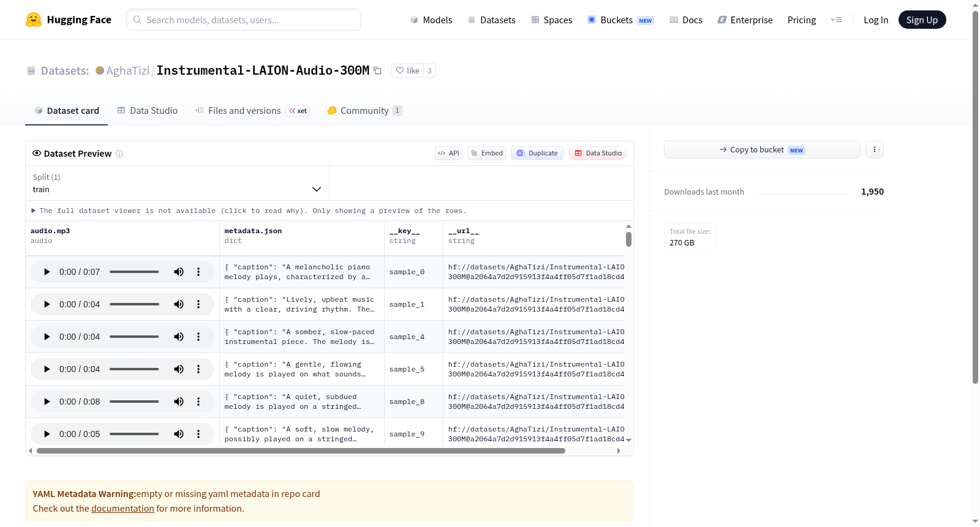Click the API button in preview header
The image size is (980, 527).
tap(449, 153)
